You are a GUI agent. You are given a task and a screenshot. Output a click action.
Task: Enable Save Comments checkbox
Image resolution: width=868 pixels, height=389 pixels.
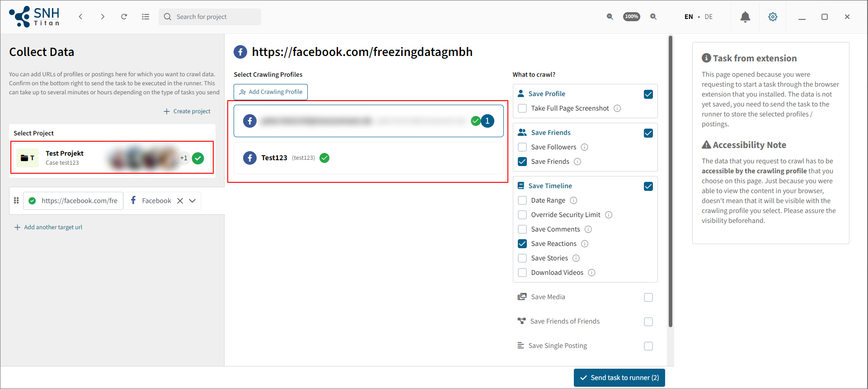point(522,229)
